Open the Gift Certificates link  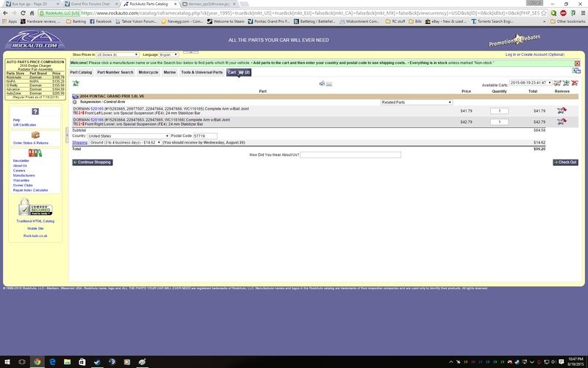(24, 124)
